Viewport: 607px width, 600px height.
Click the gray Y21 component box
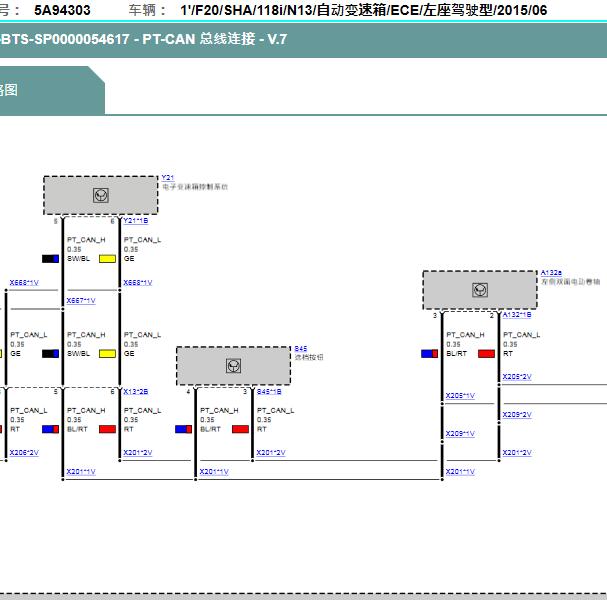(x=101, y=195)
